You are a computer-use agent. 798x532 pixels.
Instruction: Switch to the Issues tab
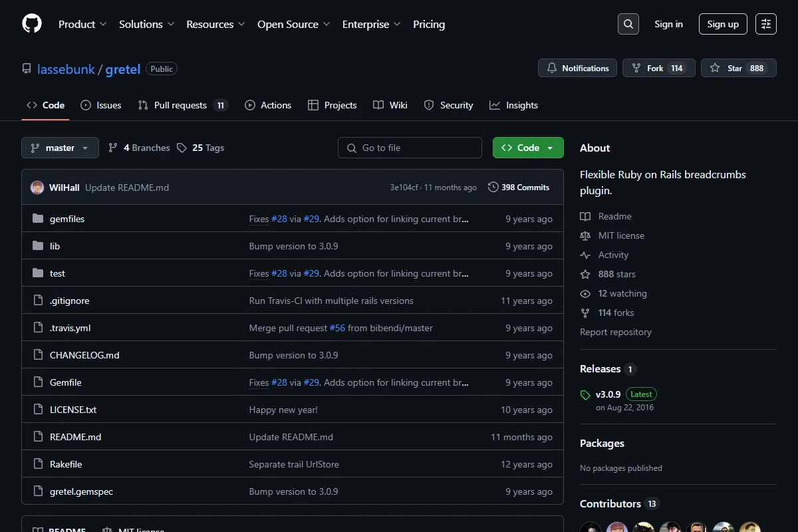(101, 105)
